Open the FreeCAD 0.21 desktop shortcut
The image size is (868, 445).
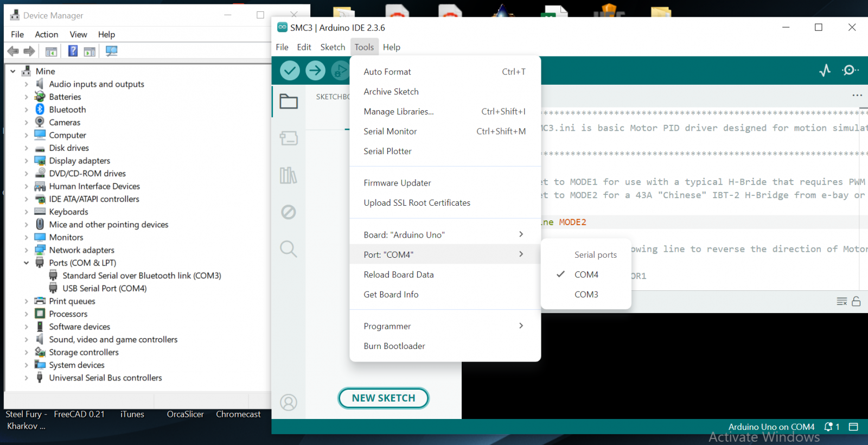pyautogui.click(x=79, y=414)
